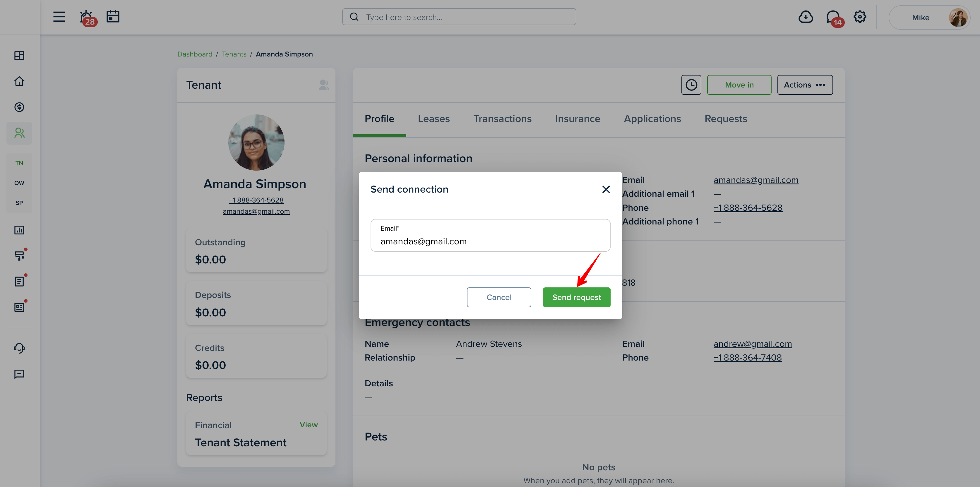The image size is (980, 487).
Task: Open the hamburger menu icon
Action: (x=59, y=17)
